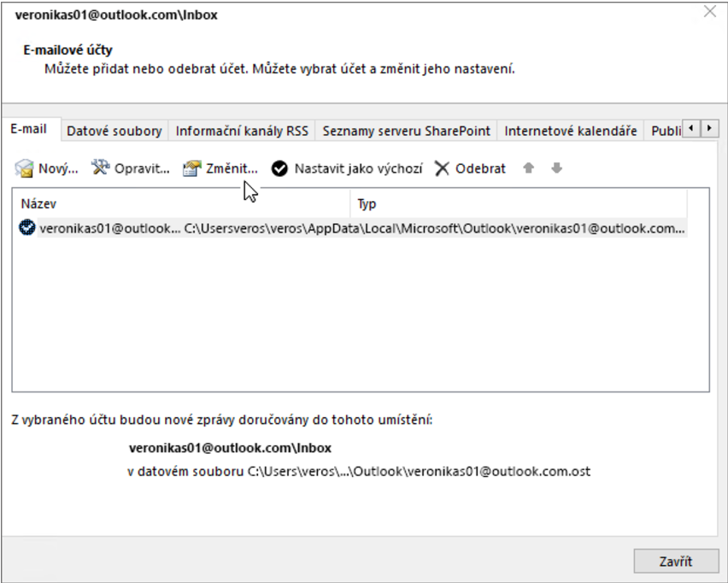Image resolution: width=728 pixels, height=583 pixels.
Task: Click Nastavit jako výchozí
Action: point(358,168)
